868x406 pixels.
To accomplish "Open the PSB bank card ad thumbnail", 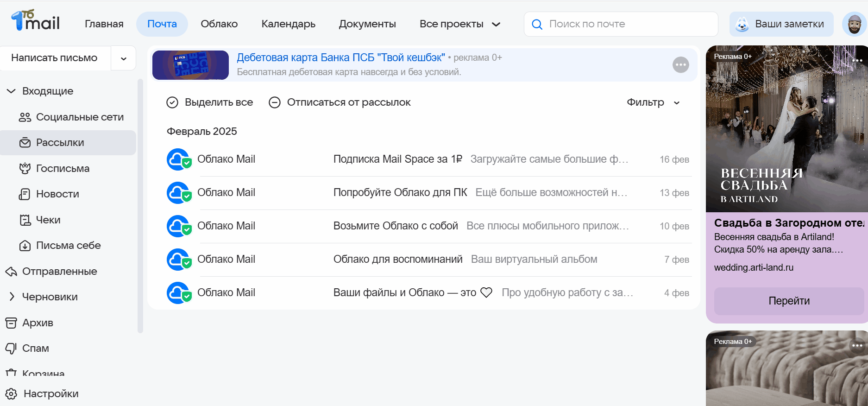I will [x=190, y=65].
